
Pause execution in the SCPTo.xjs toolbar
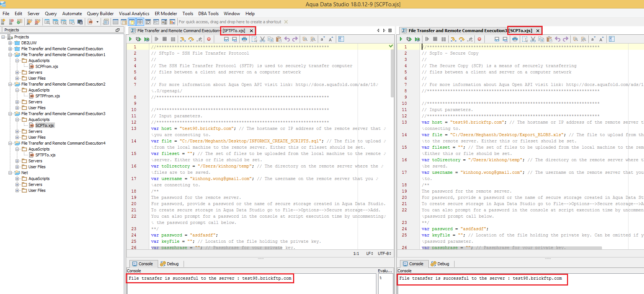click(x=443, y=39)
